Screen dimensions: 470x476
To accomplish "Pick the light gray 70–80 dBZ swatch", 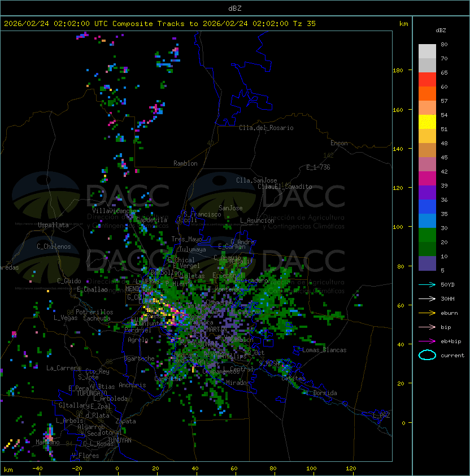I will (x=427, y=51).
